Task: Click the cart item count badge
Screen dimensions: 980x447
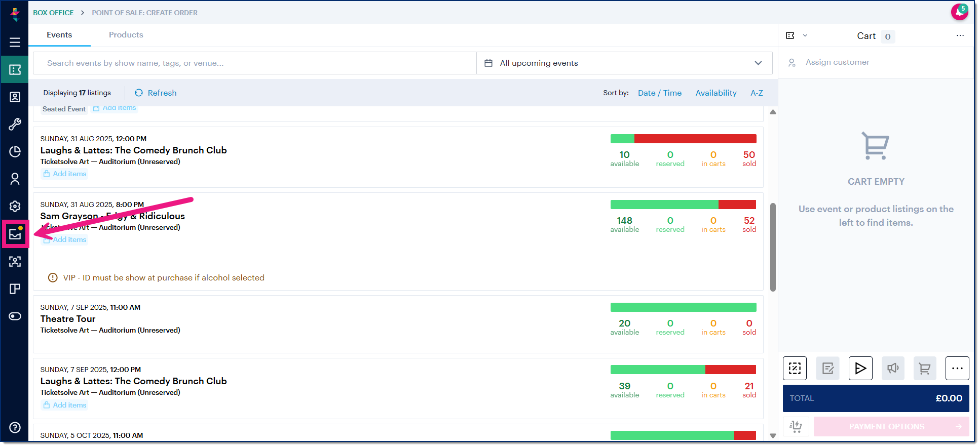Action: coord(887,36)
